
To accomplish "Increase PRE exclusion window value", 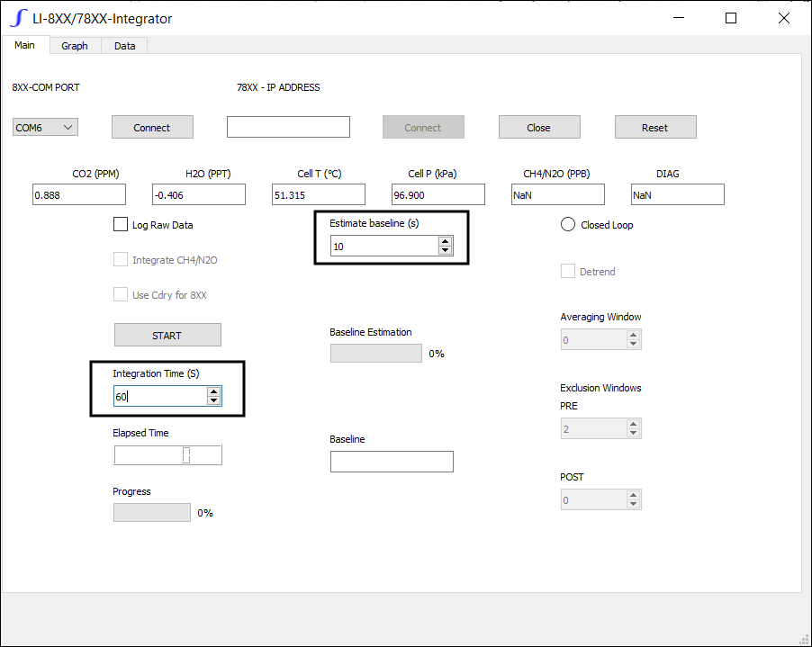I will pyautogui.click(x=633, y=425).
